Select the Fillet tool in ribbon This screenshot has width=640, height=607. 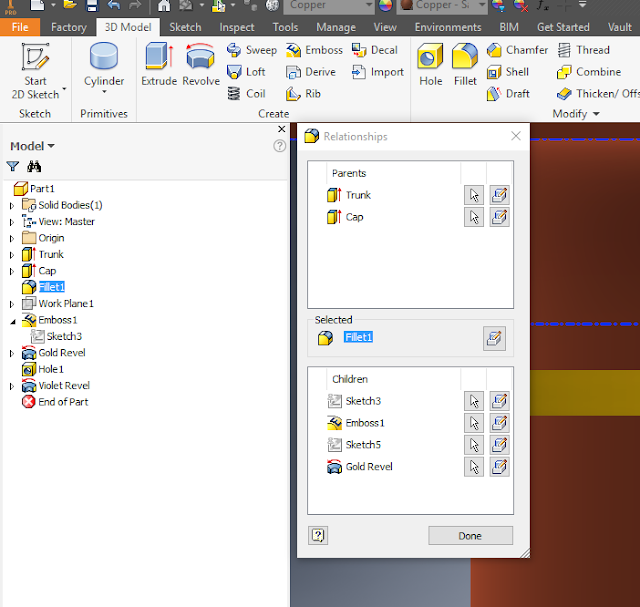pyautogui.click(x=465, y=64)
